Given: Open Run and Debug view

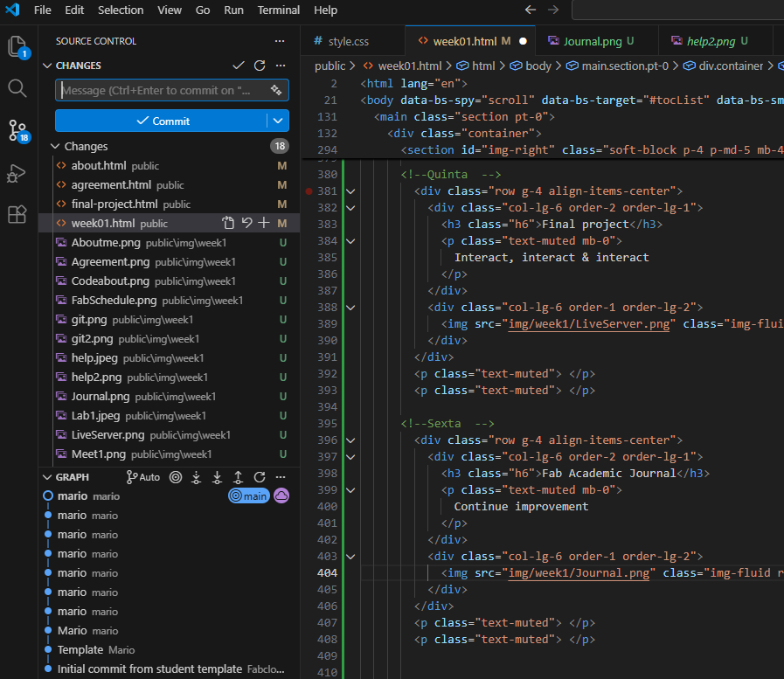Looking at the screenshot, I should tap(17, 172).
